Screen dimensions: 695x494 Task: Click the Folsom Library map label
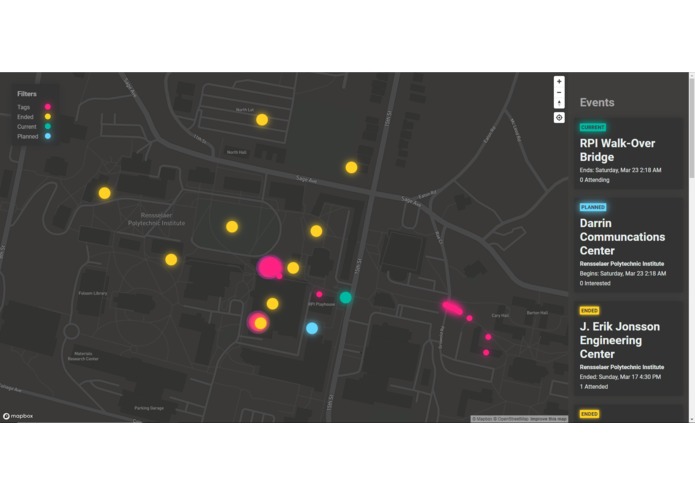93,293
